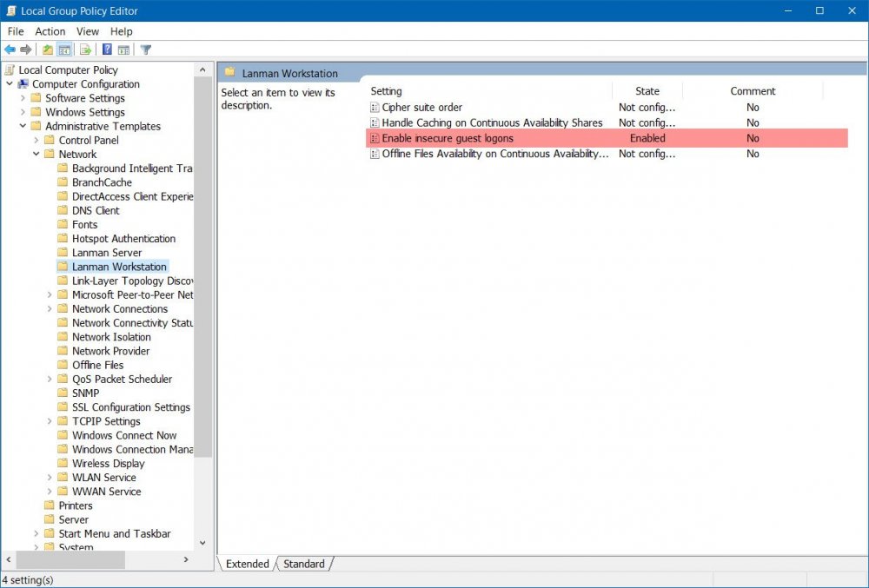Image resolution: width=869 pixels, height=588 pixels.
Task: Open the View menu
Action: 88,31
